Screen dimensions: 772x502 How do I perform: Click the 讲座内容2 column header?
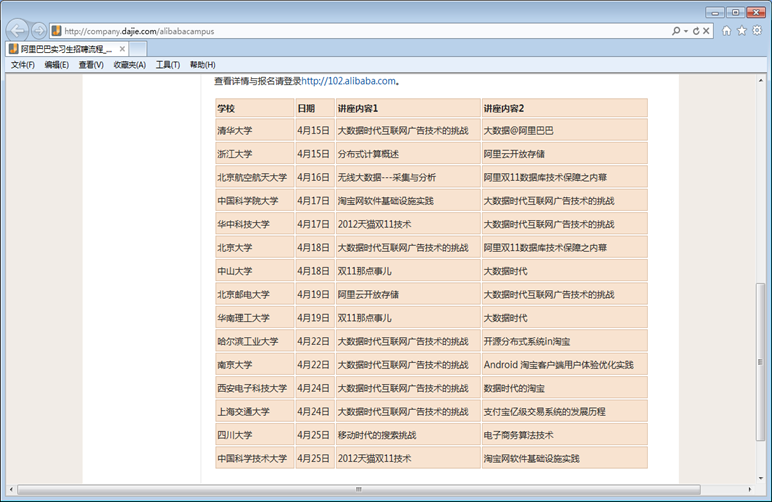(565, 108)
